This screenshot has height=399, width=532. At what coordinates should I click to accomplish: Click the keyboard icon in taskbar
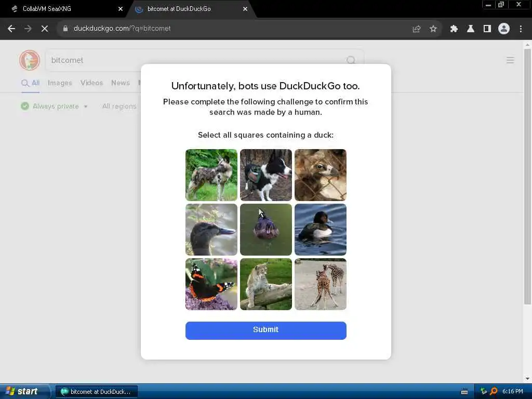click(x=464, y=392)
